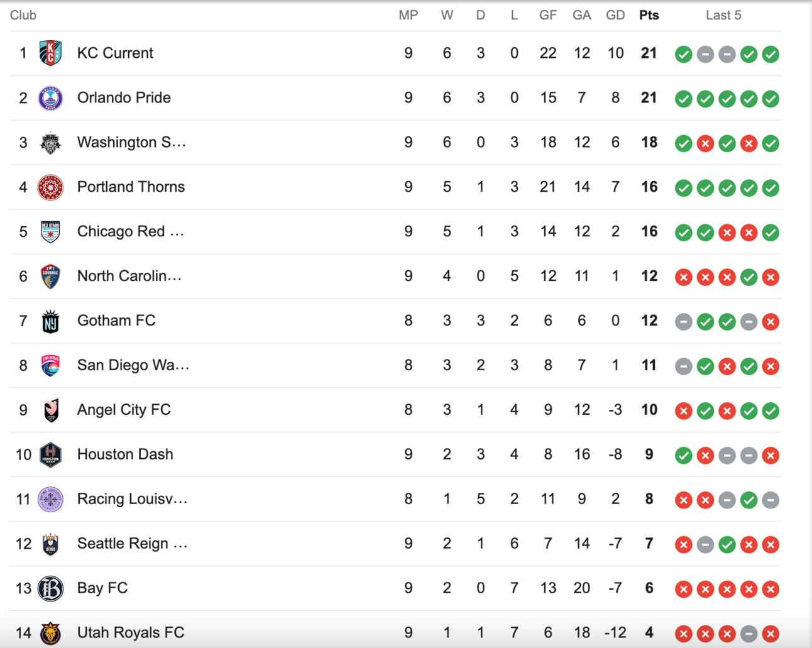Select the San Diego Wave logo
This screenshot has width=812, height=648.
[x=50, y=366]
